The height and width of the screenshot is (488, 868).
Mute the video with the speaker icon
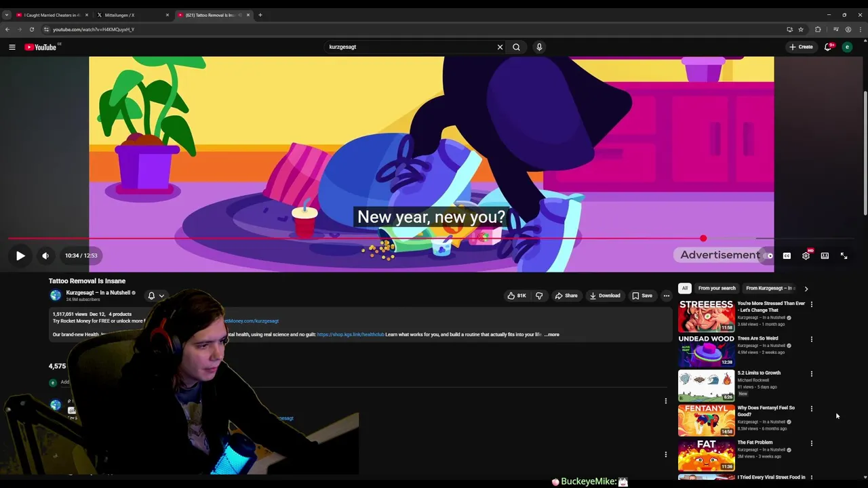(x=45, y=256)
